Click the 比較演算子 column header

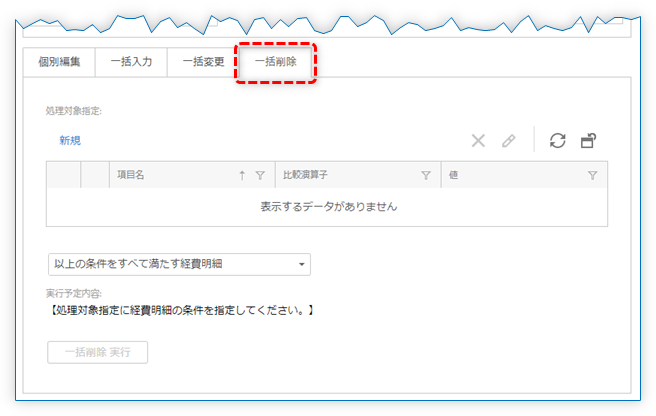click(358, 175)
